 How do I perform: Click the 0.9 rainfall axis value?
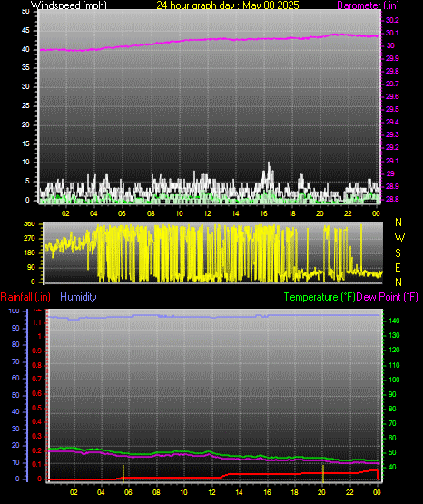coord(37,351)
